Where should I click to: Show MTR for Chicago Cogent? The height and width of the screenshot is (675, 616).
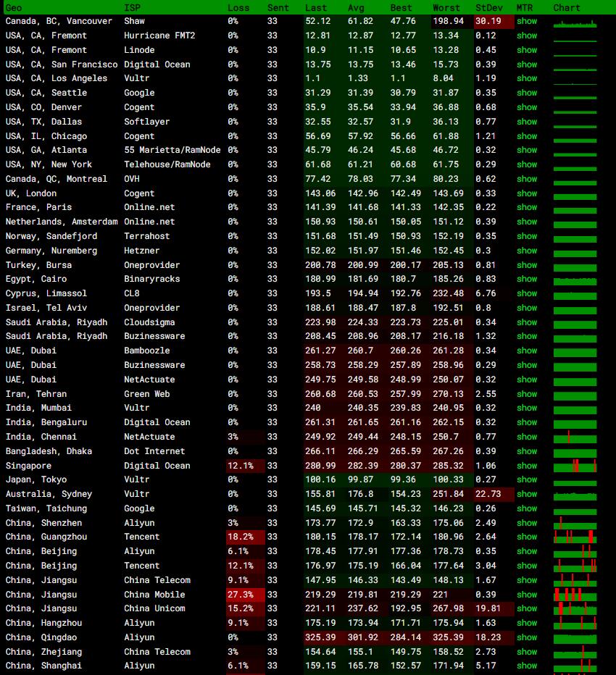pos(527,136)
